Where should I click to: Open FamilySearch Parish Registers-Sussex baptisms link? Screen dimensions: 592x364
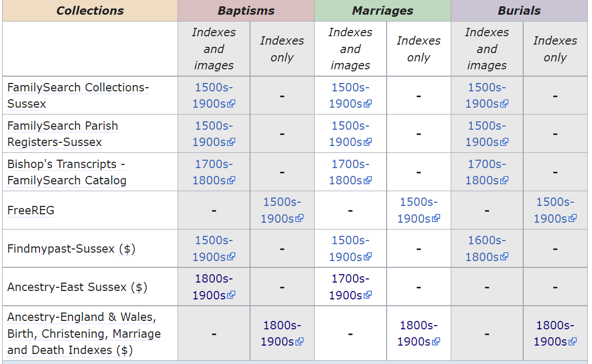coord(214,133)
